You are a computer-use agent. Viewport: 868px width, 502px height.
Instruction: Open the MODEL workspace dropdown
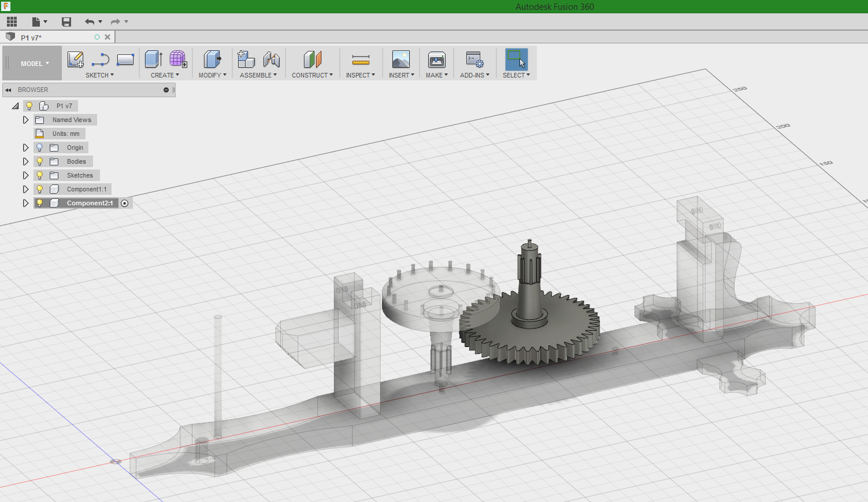[35, 64]
